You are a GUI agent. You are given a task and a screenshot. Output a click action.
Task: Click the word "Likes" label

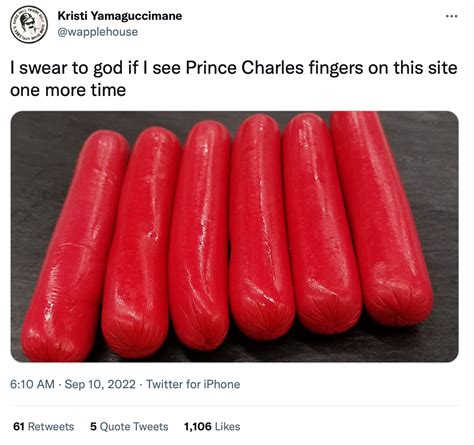click(x=227, y=426)
